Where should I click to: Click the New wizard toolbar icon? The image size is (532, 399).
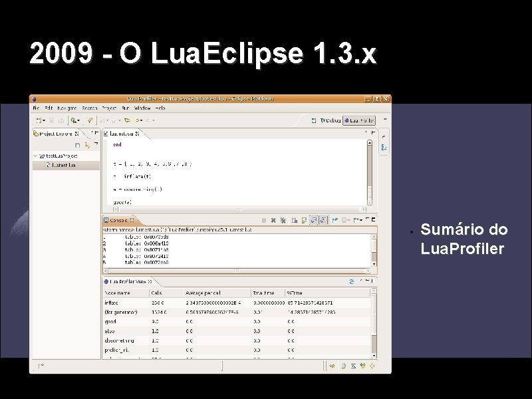[39, 120]
